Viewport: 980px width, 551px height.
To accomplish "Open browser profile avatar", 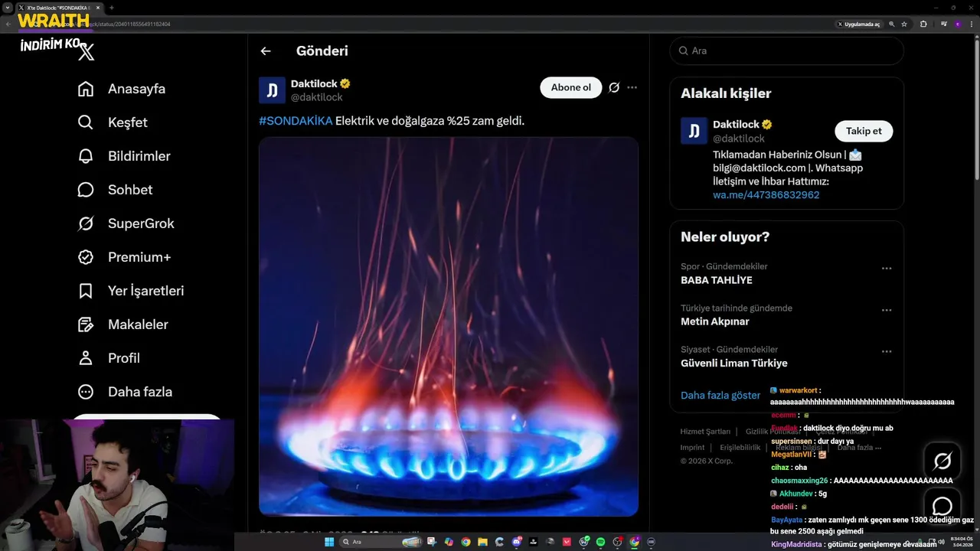I will coord(957,24).
